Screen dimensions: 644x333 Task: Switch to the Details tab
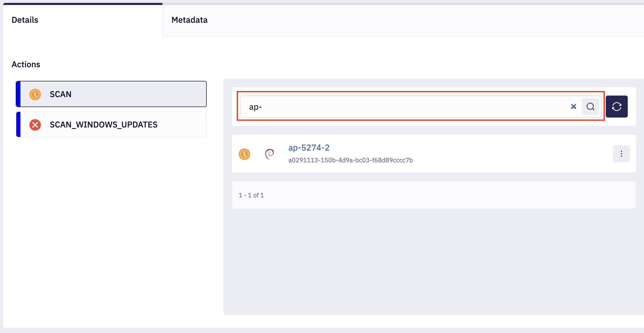click(25, 20)
